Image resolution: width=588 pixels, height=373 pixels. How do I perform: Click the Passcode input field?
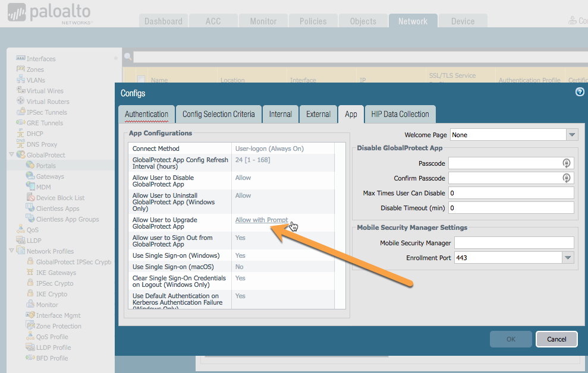(511, 163)
